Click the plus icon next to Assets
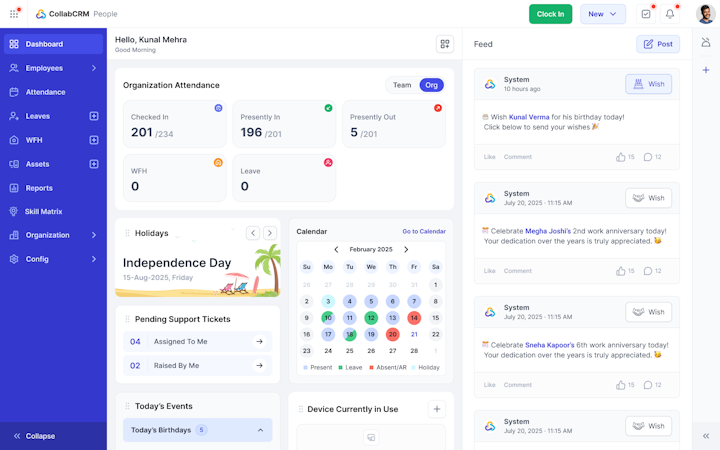Image resolution: width=720 pixels, height=450 pixels. pyautogui.click(x=94, y=164)
